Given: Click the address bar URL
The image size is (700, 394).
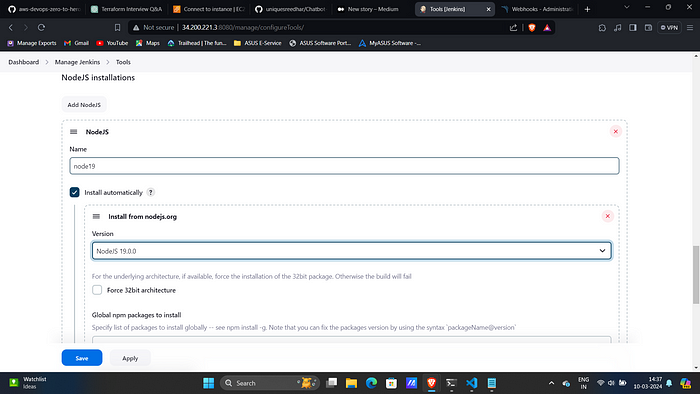Looking at the screenshot, I should click(243, 28).
